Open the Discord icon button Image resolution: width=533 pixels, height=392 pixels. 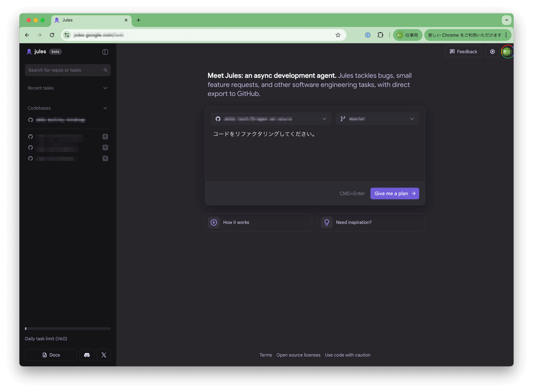(x=87, y=355)
